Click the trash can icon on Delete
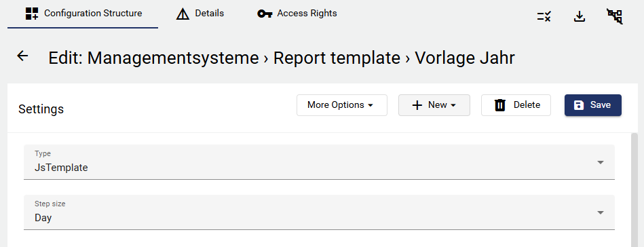644x247 pixels. pyautogui.click(x=500, y=105)
